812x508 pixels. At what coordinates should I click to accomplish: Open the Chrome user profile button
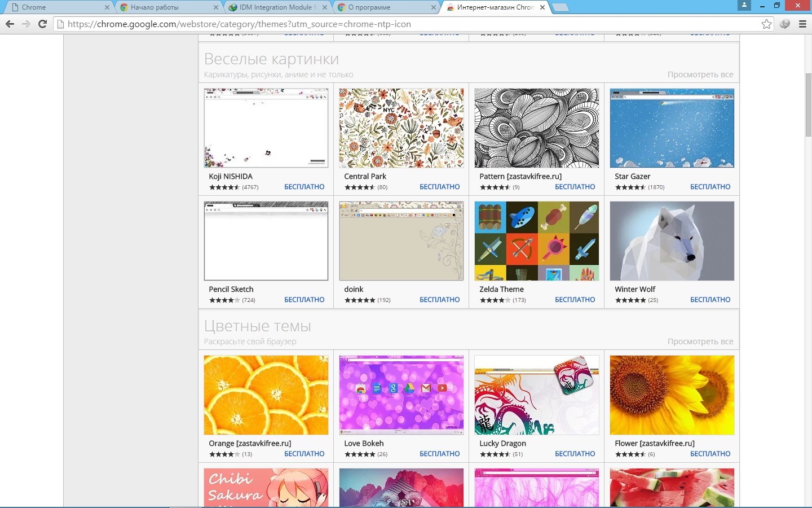(744, 5)
